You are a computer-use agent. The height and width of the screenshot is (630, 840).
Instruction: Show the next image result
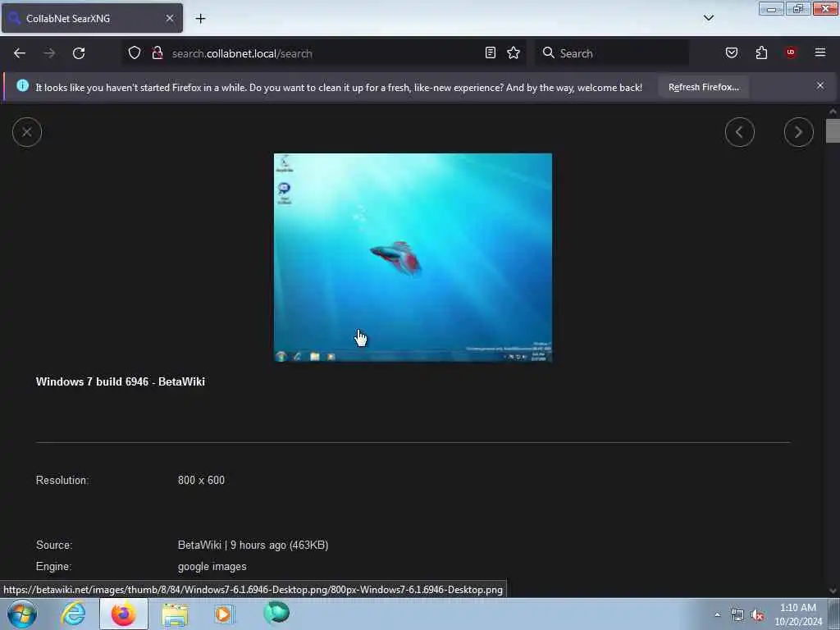pos(799,132)
